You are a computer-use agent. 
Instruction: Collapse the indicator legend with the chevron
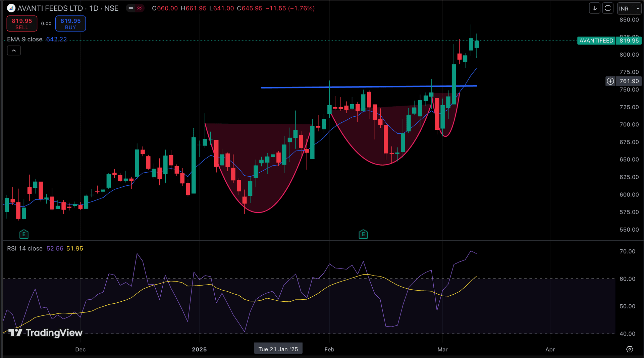pyautogui.click(x=14, y=51)
